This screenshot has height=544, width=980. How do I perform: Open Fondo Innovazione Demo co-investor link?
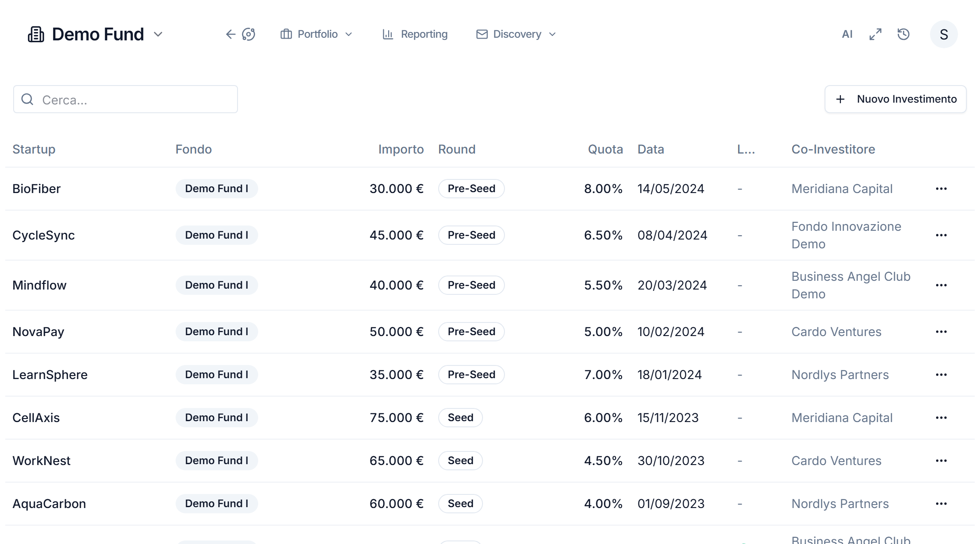(847, 235)
